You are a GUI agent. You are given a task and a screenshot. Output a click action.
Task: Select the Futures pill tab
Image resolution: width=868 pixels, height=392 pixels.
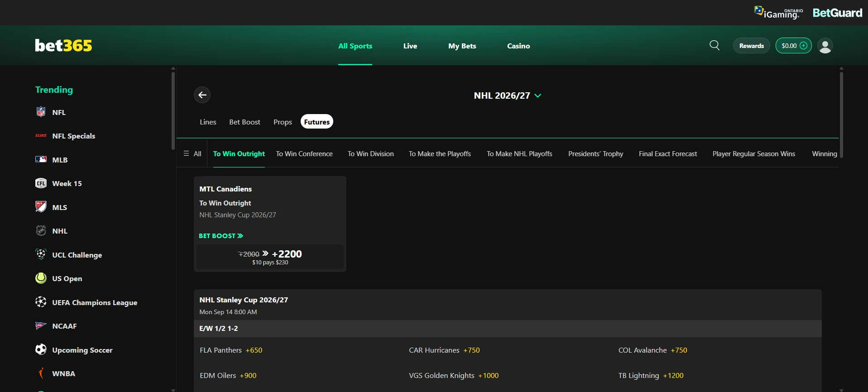coord(317,121)
